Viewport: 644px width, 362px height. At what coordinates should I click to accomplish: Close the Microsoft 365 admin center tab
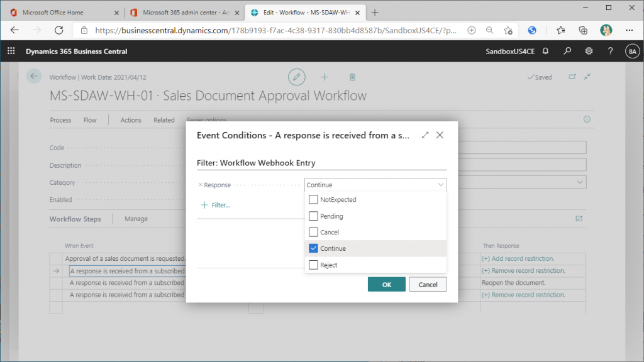[237, 13]
